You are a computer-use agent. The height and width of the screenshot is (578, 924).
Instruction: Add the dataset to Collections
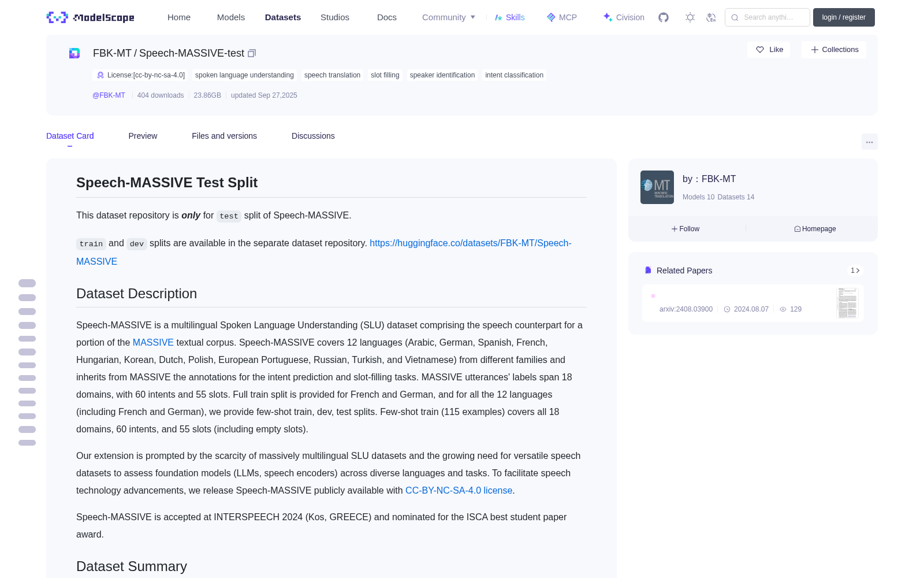[834, 50]
